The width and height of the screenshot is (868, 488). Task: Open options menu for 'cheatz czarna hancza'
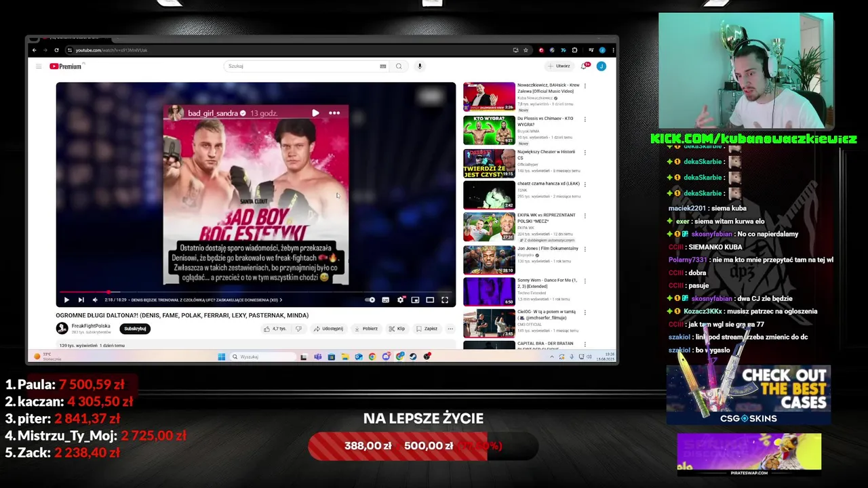[x=585, y=184]
